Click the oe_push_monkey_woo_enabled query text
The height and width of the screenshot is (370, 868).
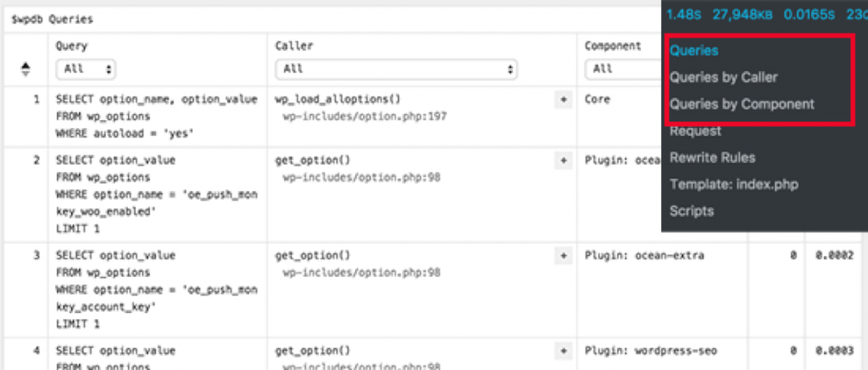click(157, 194)
